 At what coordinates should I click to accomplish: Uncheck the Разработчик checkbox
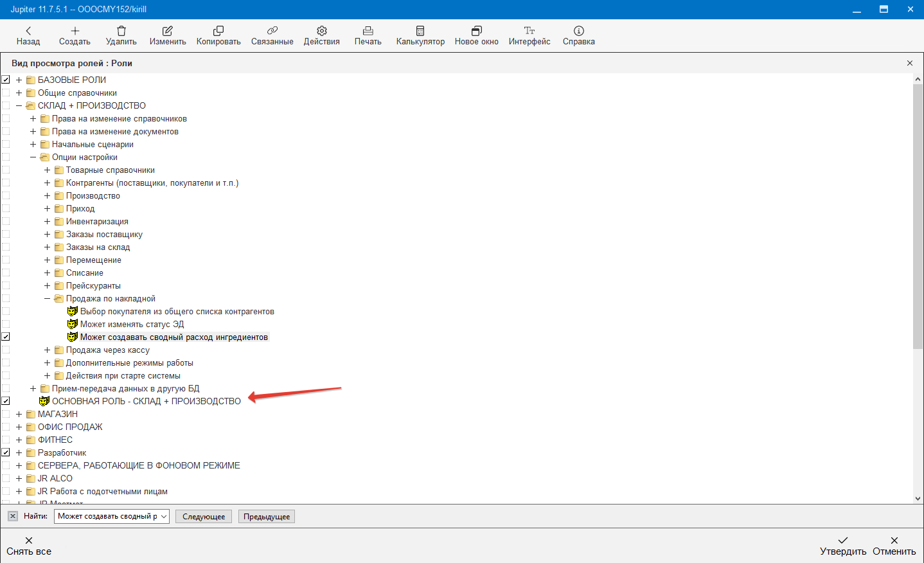click(x=6, y=452)
